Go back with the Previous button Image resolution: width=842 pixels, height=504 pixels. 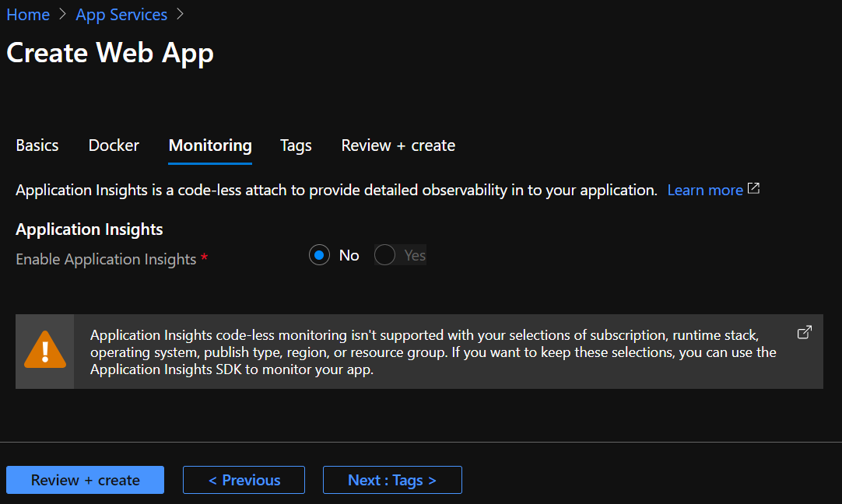tap(244, 480)
